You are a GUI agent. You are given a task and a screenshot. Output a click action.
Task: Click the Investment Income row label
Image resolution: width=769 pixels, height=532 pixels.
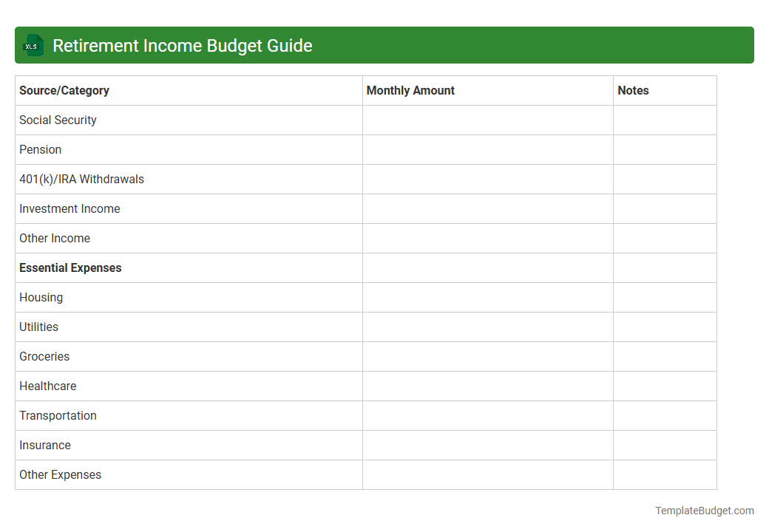(x=70, y=208)
